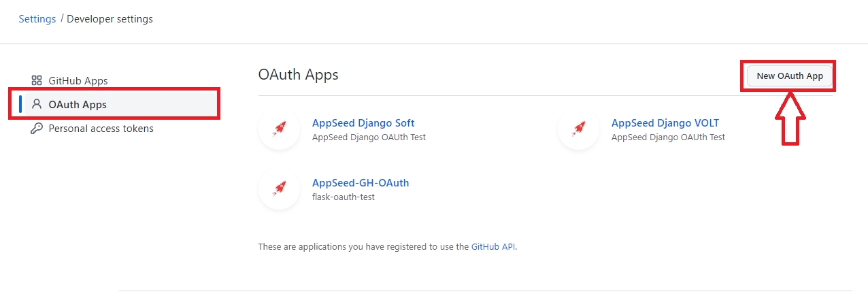Click the person icon beside OAuth Apps
The width and height of the screenshot is (868, 296).
(x=37, y=105)
